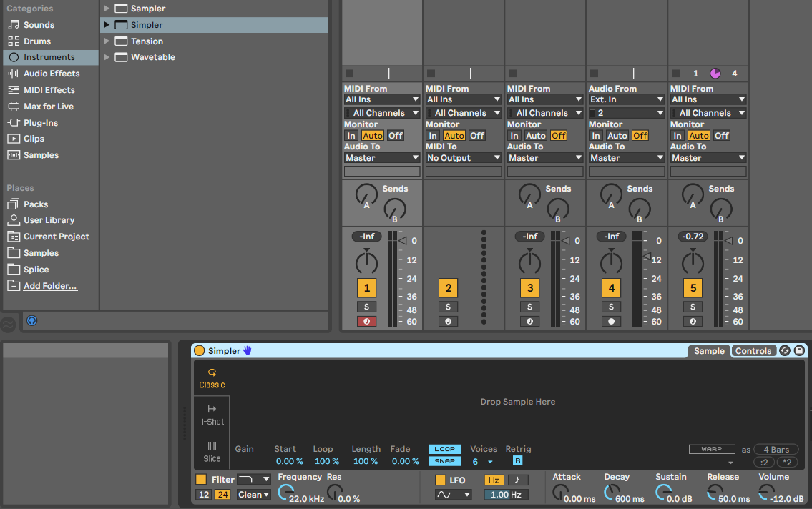Open track 5 Audio To Master dropdown

click(708, 158)
